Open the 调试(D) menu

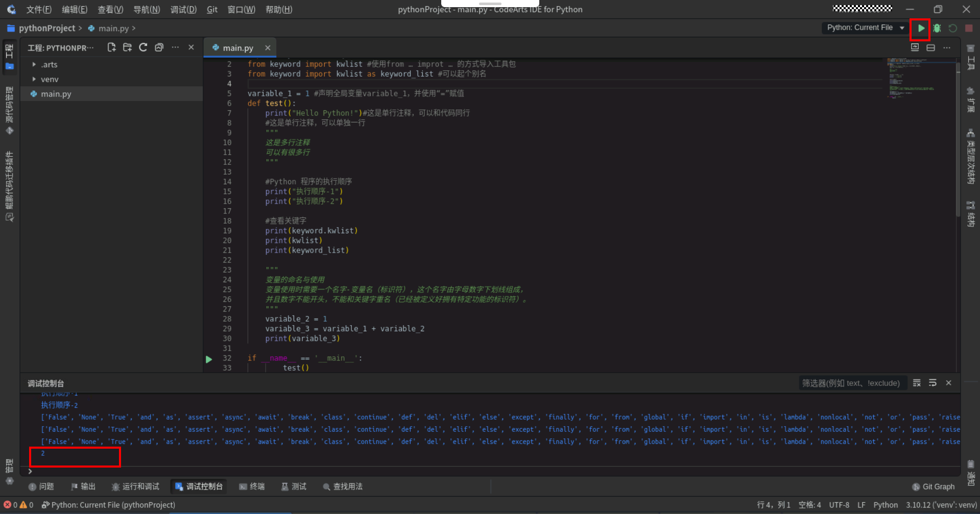click(x=183, y=9)
